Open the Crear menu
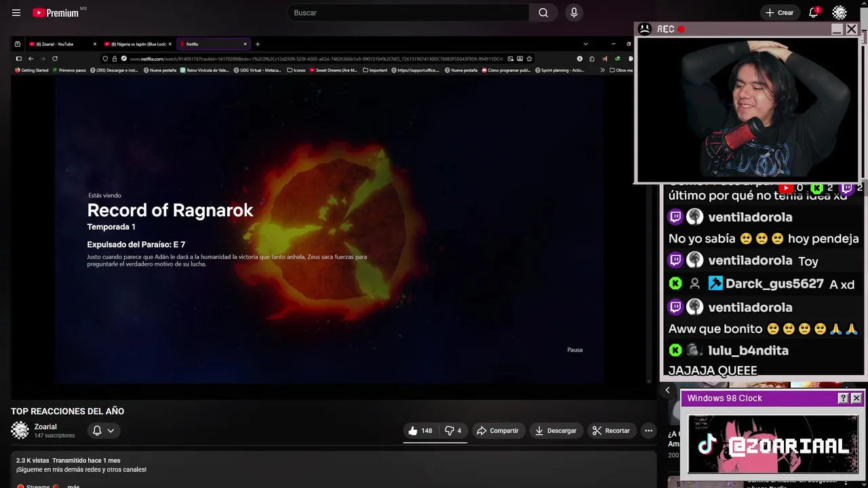Image resolution: width=868 pixels, height=488 pixels. [779, 13]
